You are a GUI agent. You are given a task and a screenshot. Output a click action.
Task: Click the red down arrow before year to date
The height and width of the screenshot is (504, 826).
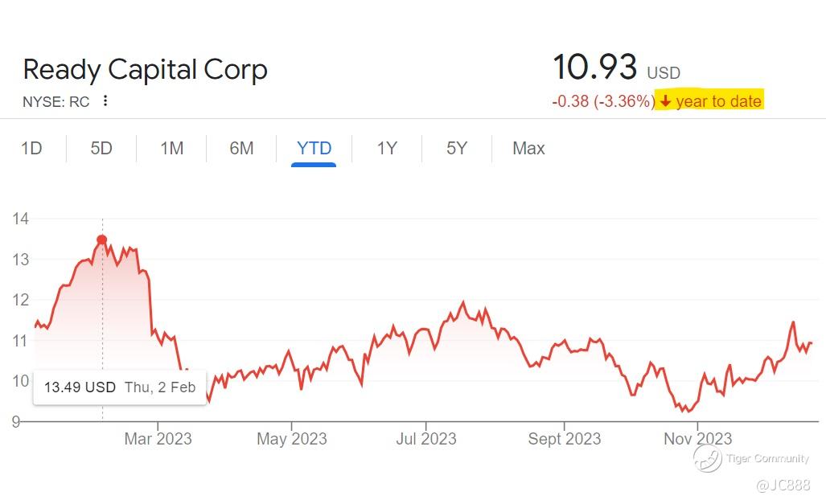[x=665, y=101]
